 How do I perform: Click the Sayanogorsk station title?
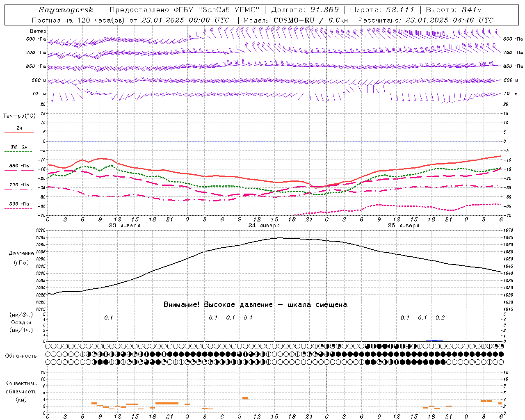pos(66,10)
